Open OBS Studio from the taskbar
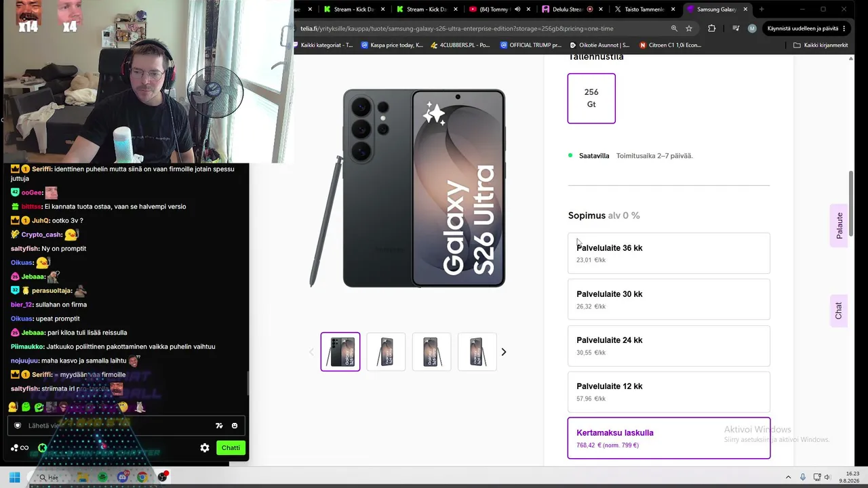Screen dimensions: 868x488 (162, 477)
